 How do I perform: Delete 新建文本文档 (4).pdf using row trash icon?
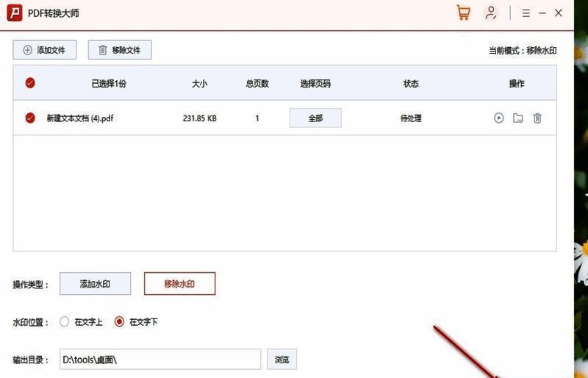[x=537, y=118]
